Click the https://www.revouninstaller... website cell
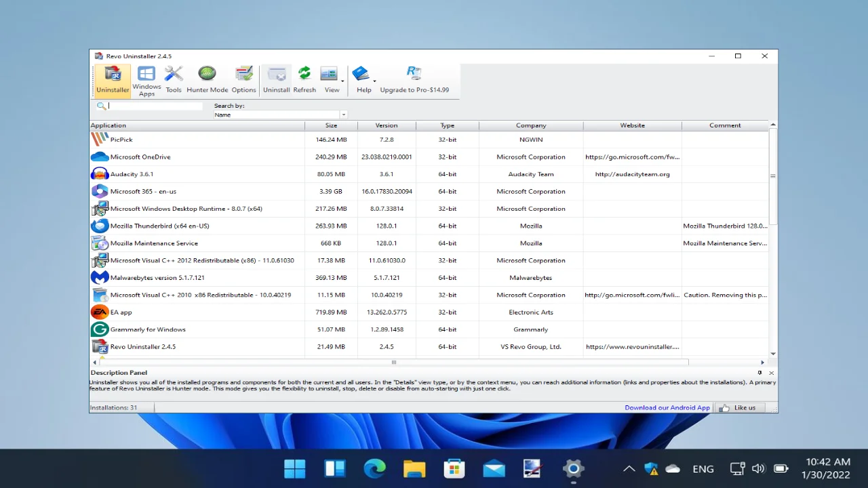 click(632, 346)
